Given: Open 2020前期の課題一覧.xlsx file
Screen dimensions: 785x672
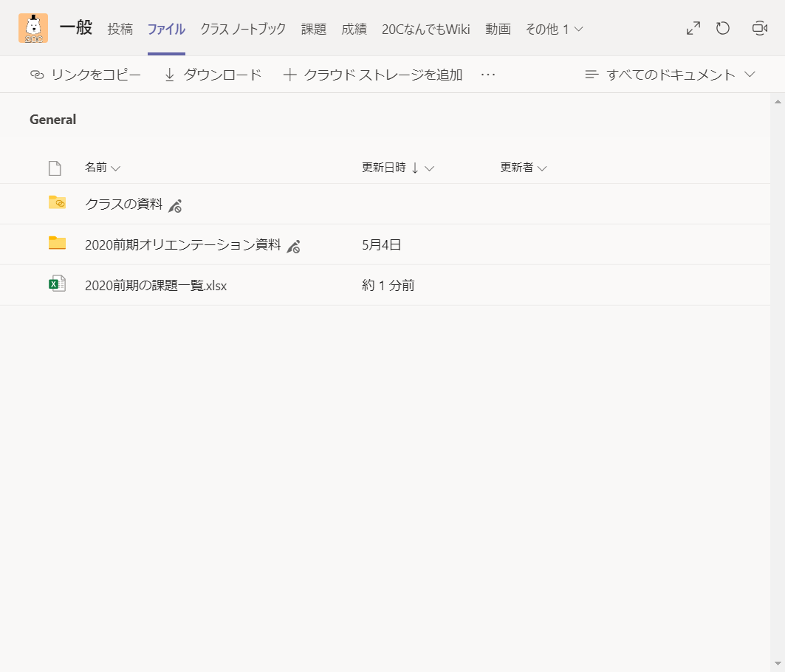Looking at the screenshot, I should pyautogui.click(x=156, y=286).
